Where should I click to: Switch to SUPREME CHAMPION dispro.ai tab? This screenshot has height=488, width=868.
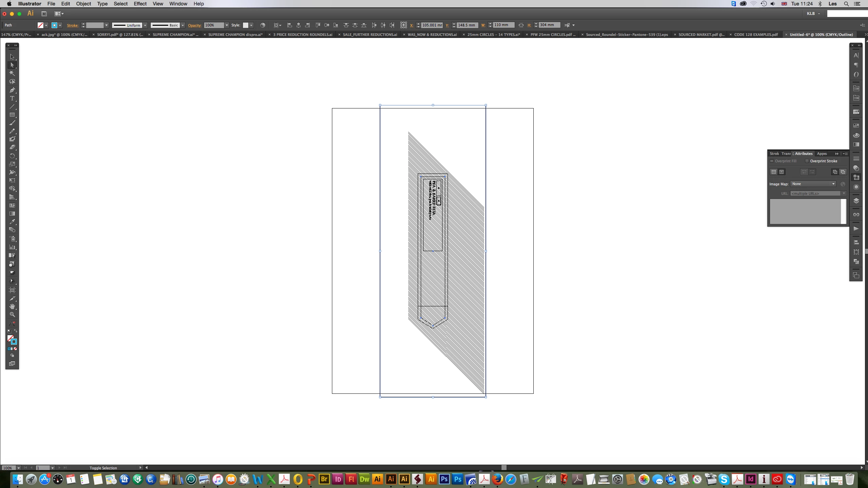(x=235, y=35)
